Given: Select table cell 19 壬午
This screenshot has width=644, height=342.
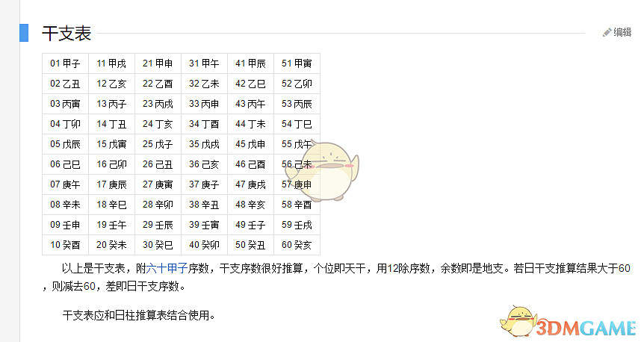Looking at the screenshot, I should point(112,225).
